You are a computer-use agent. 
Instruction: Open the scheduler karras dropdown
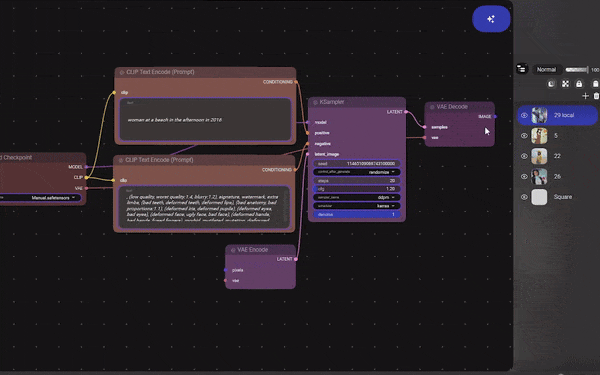tap(357, 206)
